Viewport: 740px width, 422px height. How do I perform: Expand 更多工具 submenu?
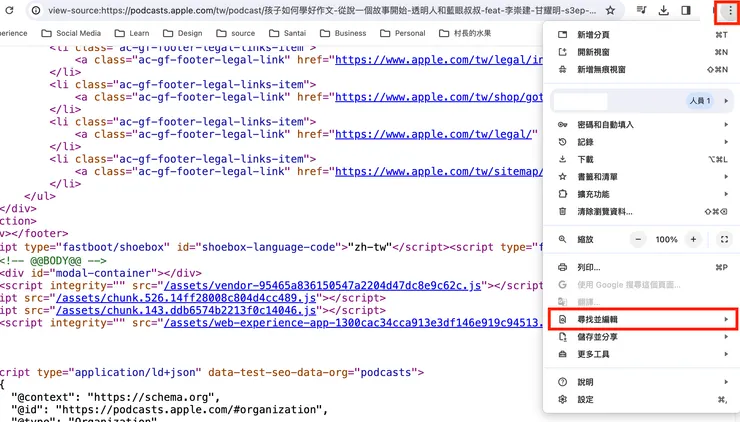coord(642,354)
